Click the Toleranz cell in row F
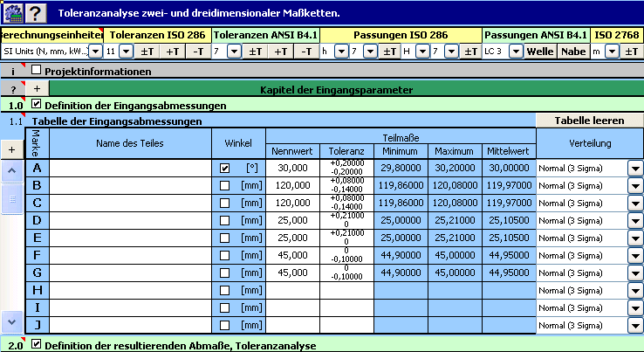Viewport: 644px width, 352px height. pos(346,255)
